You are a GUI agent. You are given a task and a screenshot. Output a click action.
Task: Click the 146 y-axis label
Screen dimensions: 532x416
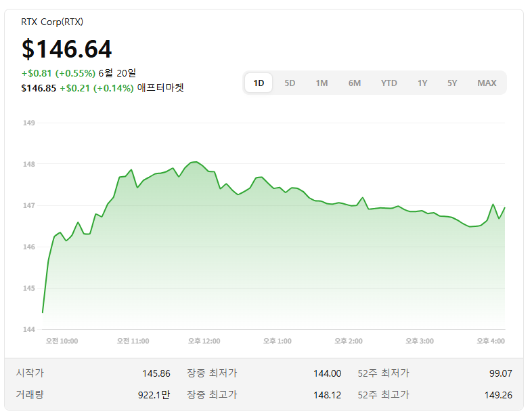click(x=29, y=247)
